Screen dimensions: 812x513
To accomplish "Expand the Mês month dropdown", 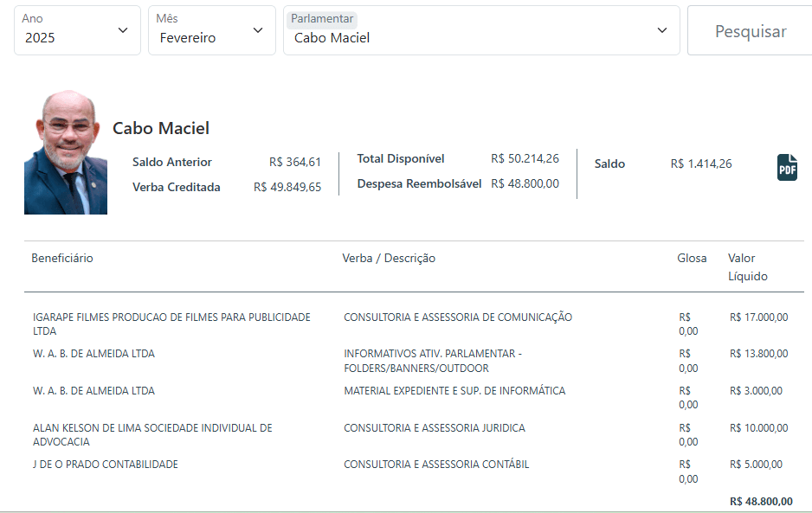I will (211, 31).
